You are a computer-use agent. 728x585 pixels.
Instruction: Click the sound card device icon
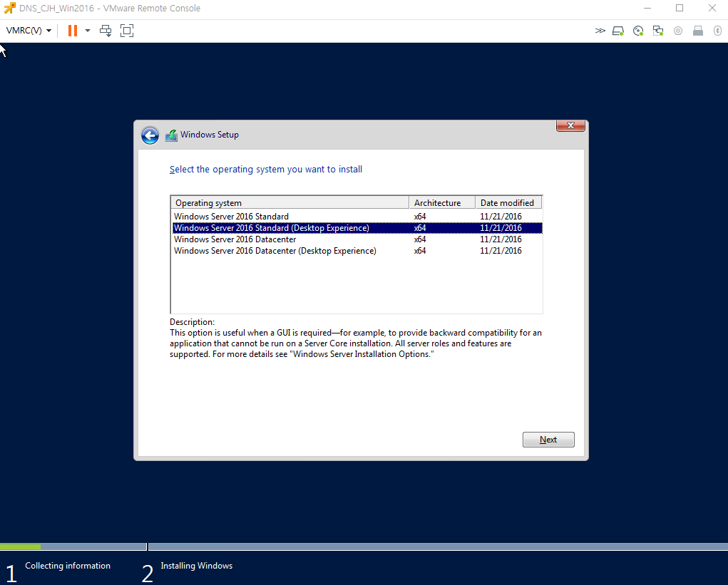tap(678, 31)
